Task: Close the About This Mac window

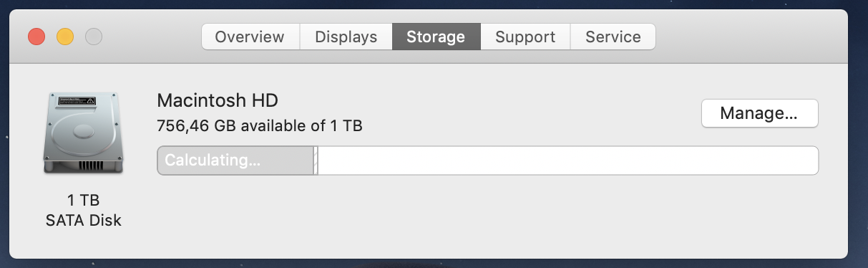Action: [36, 37]
